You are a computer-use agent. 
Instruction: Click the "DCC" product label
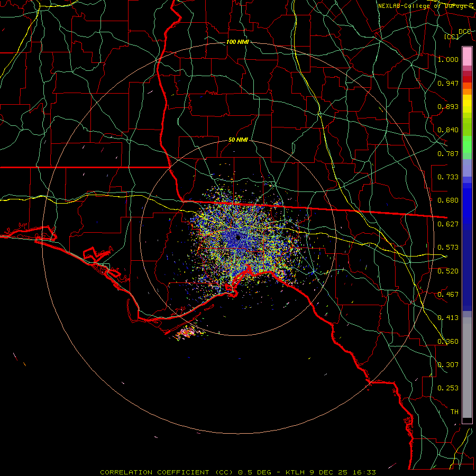pyautogui.click(x=465, y=32)
